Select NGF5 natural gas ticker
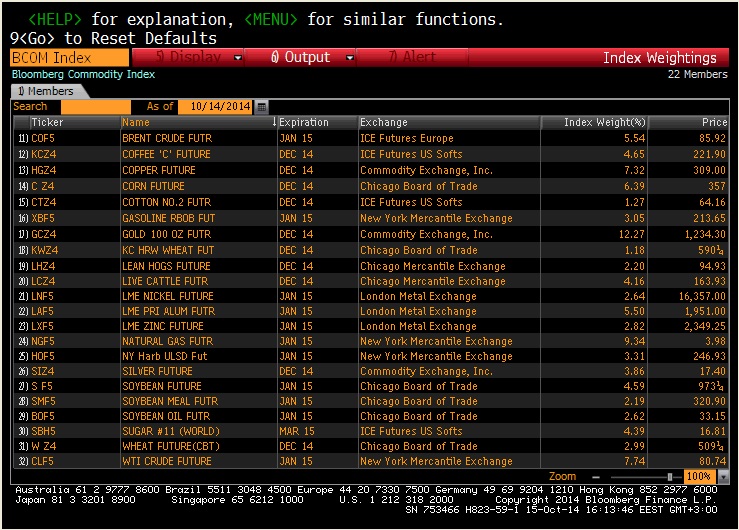739x530 pixels. [x=43, y=342]
